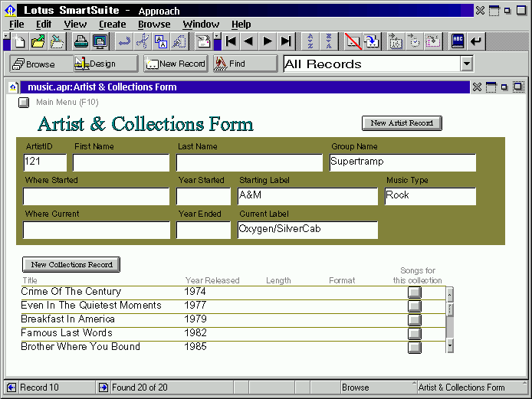This screenshot has width=532, height=399.
Task: Open songs for Famous Last Words
Action: click(x=415, y=334)
